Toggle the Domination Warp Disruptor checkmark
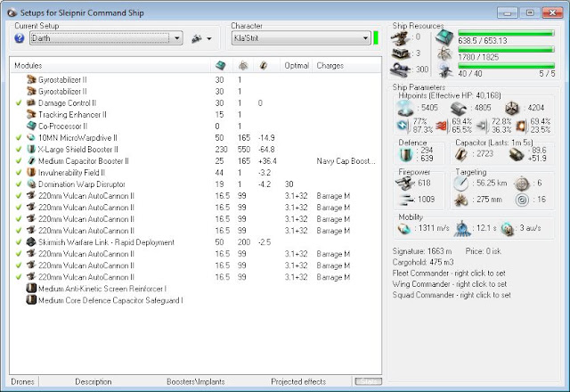 [19, 184]
